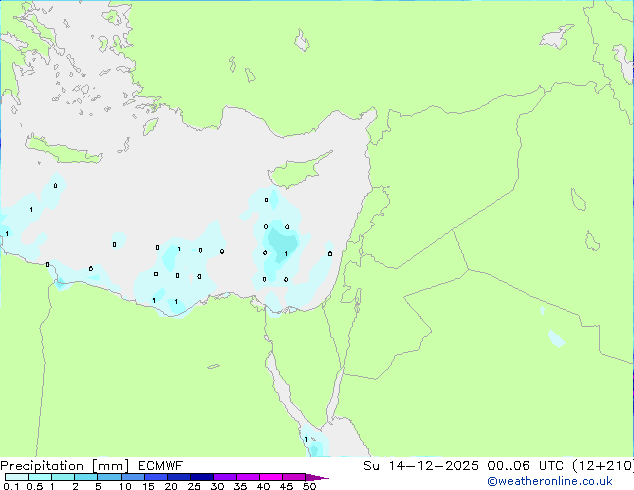634x490 pixels.
Task: Select the 35–40 mm violet legend swatch
Action: point(247,477)
